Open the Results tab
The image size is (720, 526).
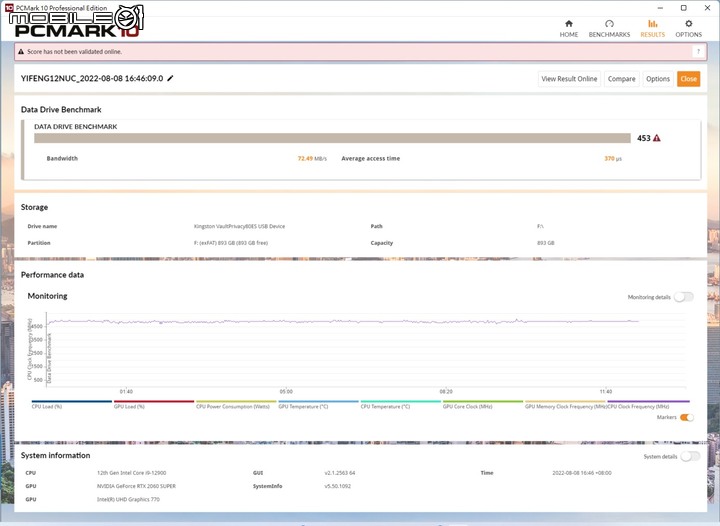pos(652,28)
